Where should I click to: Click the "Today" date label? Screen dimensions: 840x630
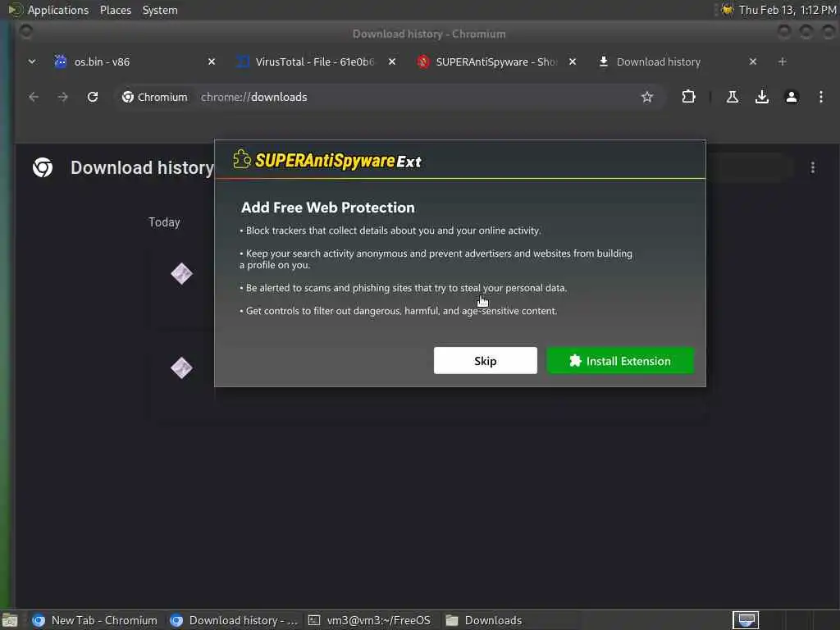point(164,222)
